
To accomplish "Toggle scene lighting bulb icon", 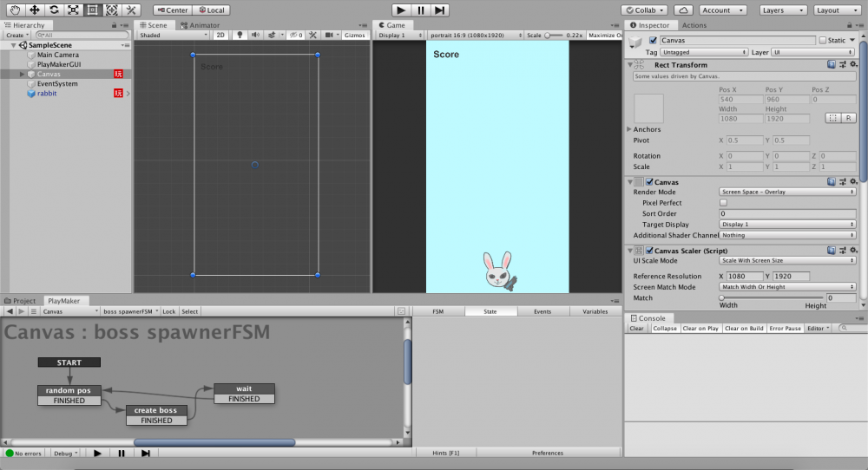I will click(240, 36).
